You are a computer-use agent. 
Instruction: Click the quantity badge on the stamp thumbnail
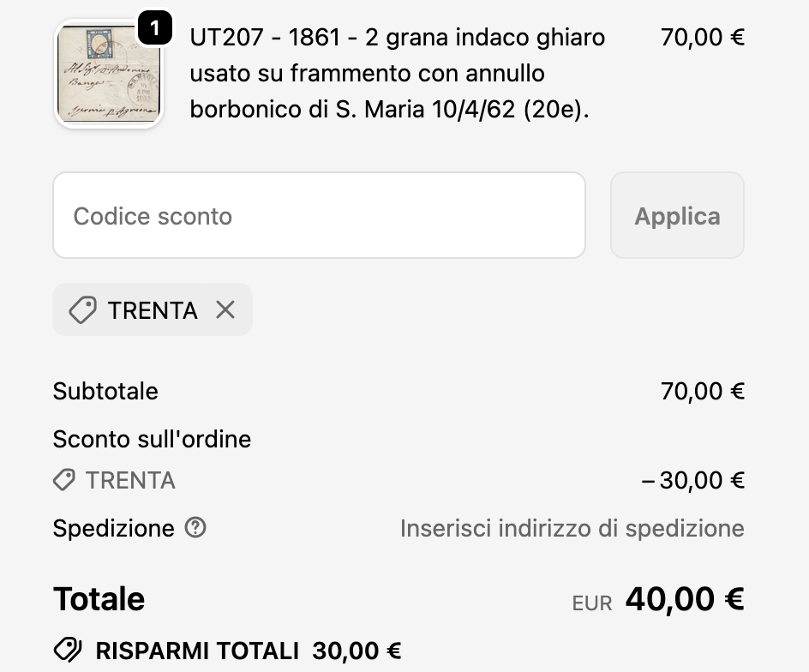click(154, 29)
